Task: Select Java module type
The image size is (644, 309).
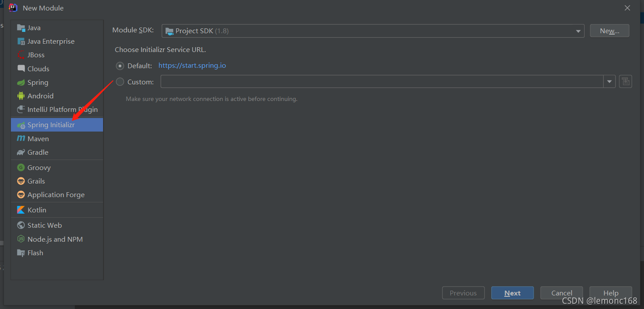Action: pyautogui.click(x=57, y=28)
